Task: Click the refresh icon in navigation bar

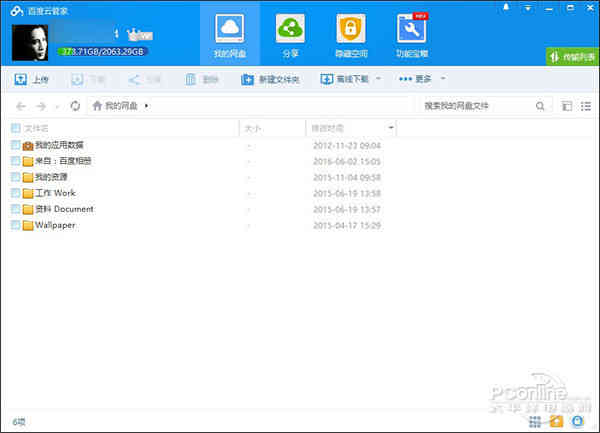Action: click(75, 105)
